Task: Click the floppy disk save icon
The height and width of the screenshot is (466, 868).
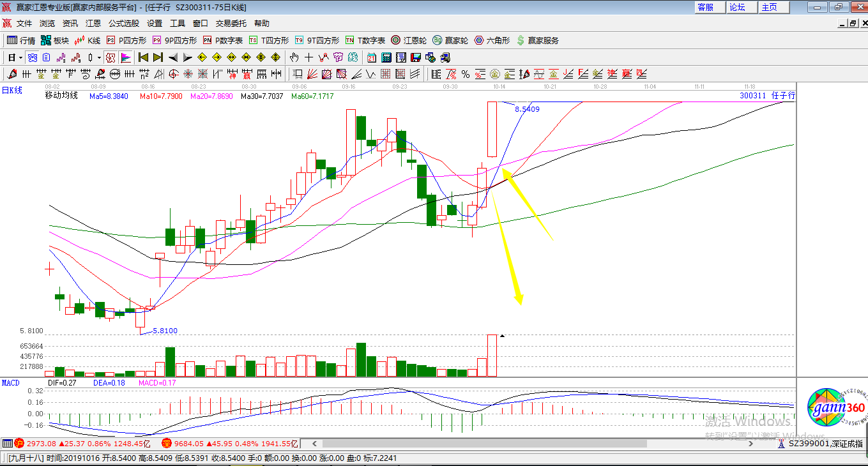Action: [416, 57]
